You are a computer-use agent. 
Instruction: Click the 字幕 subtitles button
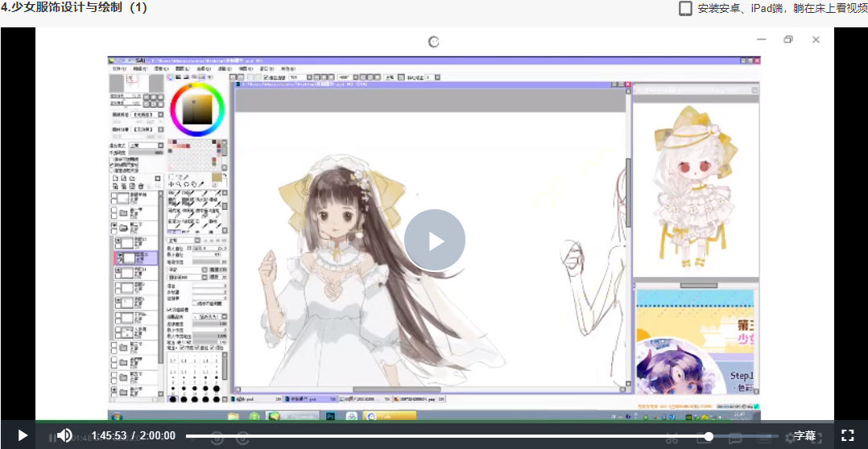(x=805, y=436)
